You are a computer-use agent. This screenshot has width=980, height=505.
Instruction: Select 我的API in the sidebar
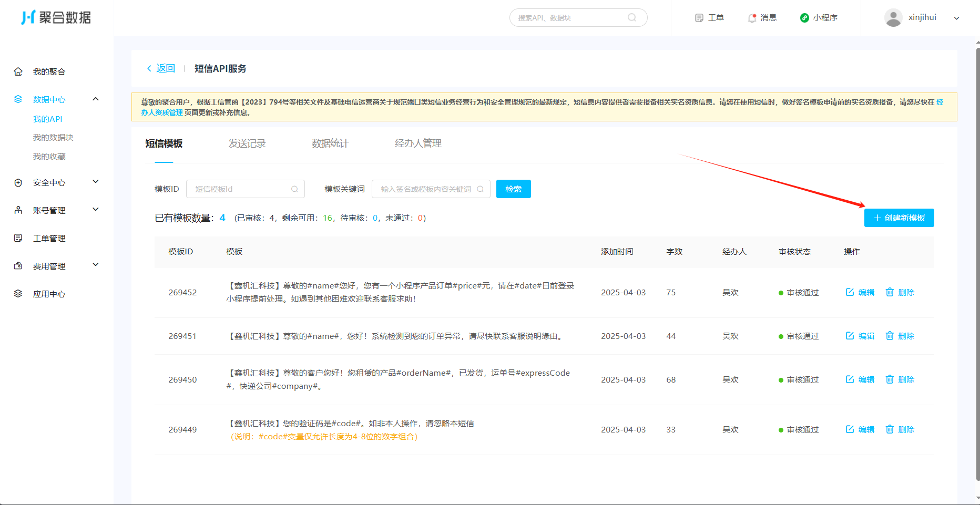click(48, 119)
